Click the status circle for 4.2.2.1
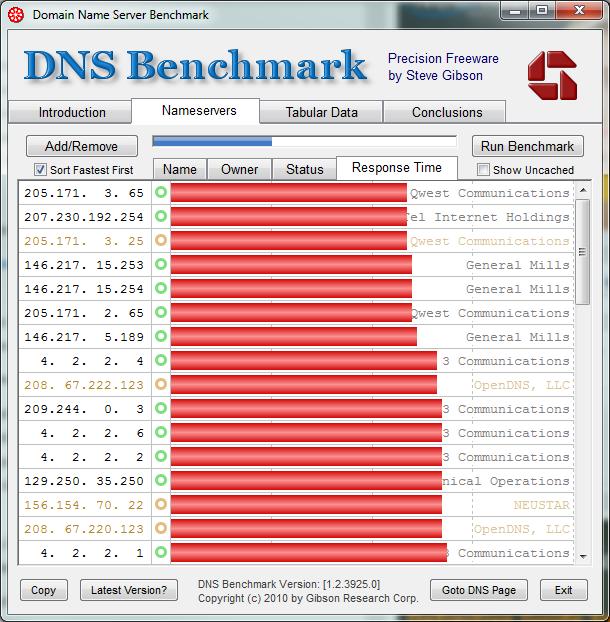The height and width of the screenshot is (622, 610). coord(161,552)
